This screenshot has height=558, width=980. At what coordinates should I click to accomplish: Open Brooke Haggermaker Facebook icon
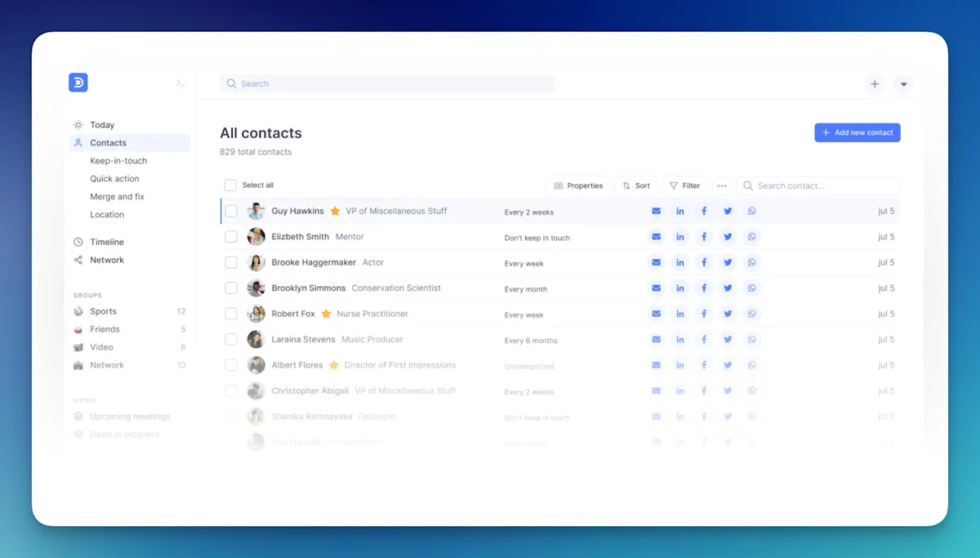(704, 262)
